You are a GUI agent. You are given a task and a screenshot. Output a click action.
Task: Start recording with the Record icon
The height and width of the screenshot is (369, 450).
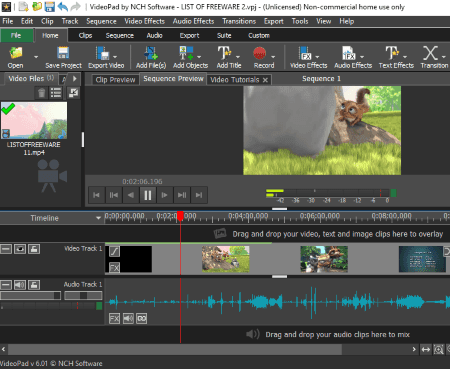click(259, 53)
